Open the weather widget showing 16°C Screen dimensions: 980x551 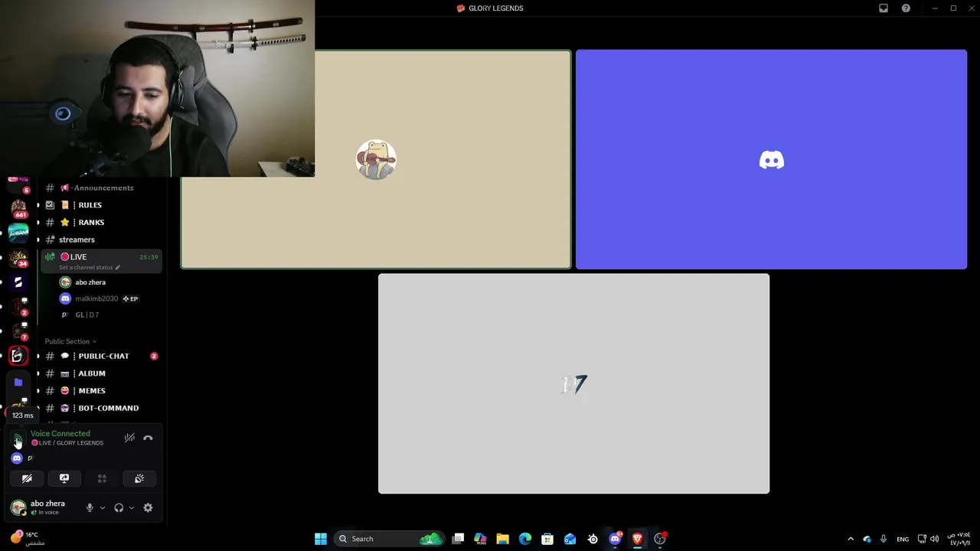point(27,539)
